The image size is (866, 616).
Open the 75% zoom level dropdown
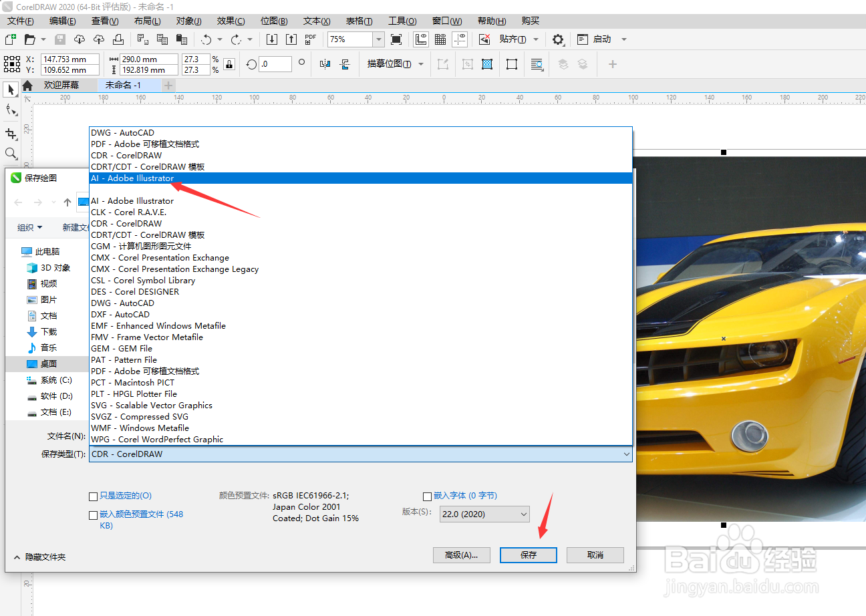click(x=379, y=39)
